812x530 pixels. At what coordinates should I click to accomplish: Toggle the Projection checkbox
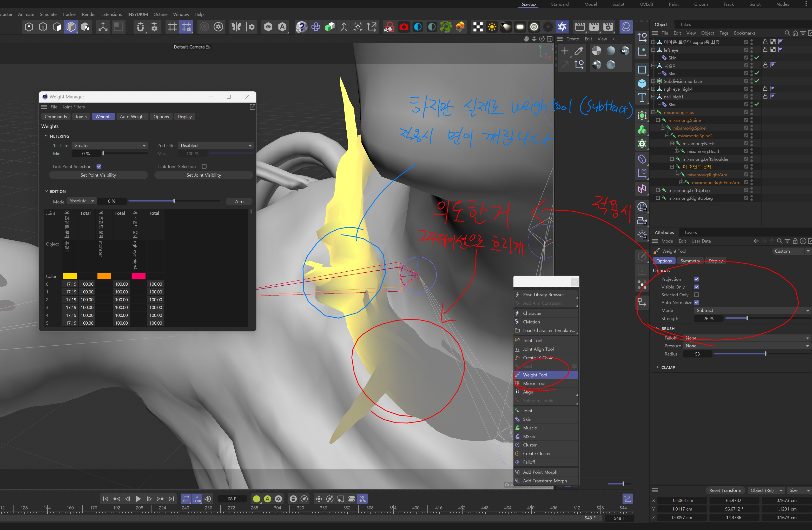(696, 279)
